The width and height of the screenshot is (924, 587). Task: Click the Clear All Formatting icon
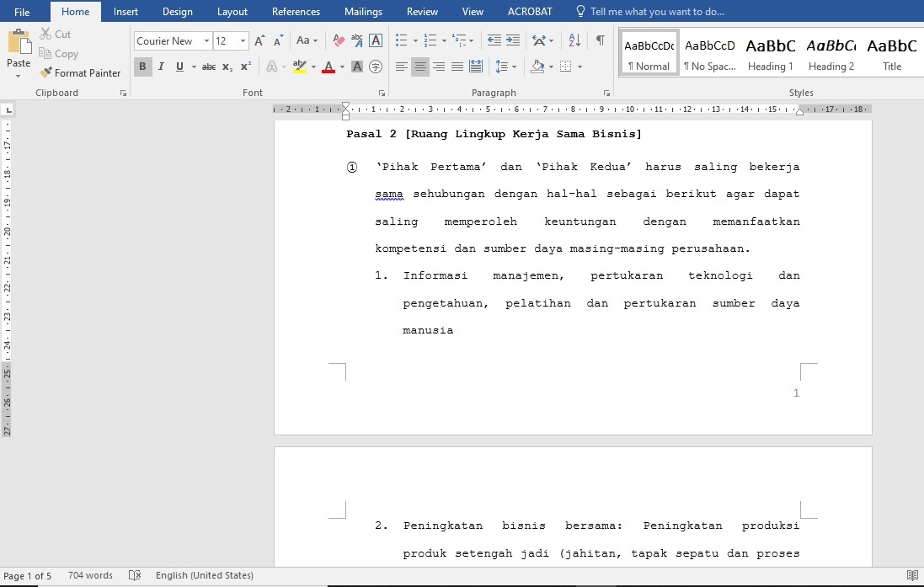(x=339, y=40)
